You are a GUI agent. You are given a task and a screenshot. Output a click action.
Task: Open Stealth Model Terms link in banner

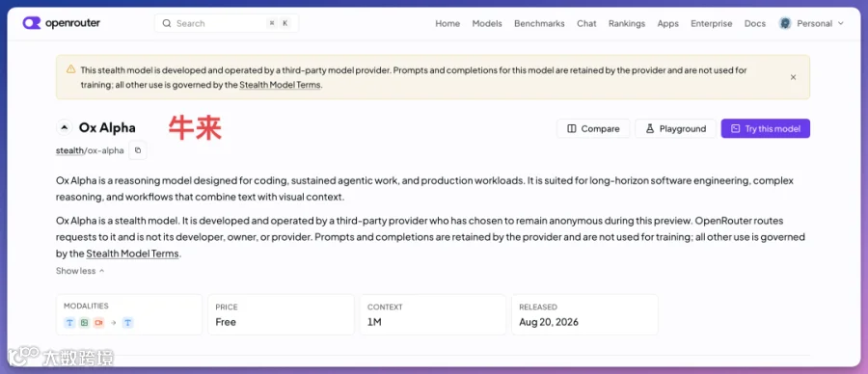click(x=280, y=85)
